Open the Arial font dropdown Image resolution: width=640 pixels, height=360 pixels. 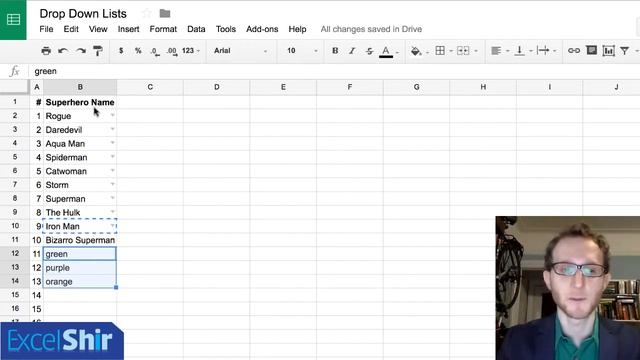(x=240, y=51)
